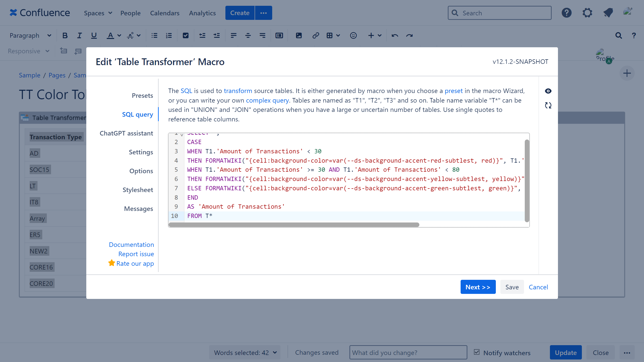Collapse the SQL code fold arrow at line 1
Viewport: 644px width, 362px height.
(182, 135)
